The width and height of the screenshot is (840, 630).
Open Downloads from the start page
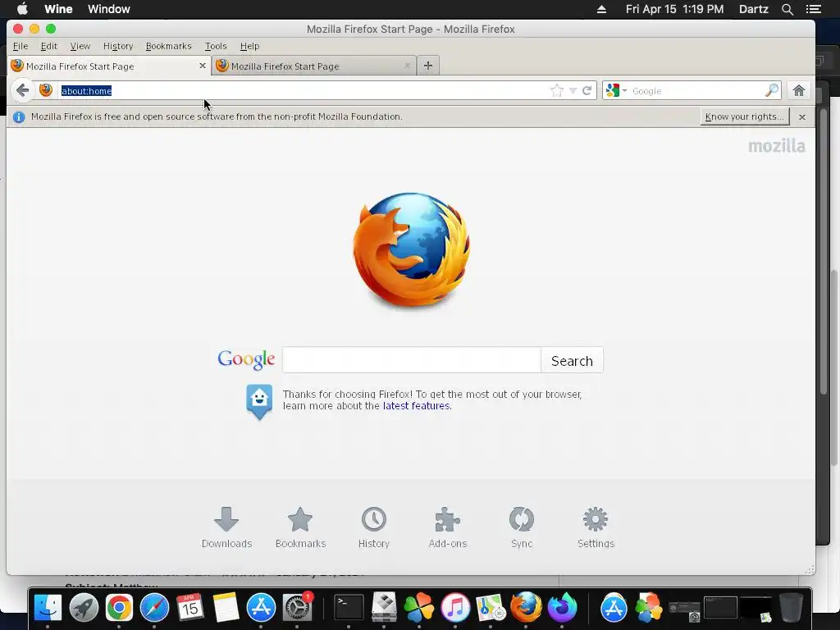pyautogui.click(x=226, y=527)
